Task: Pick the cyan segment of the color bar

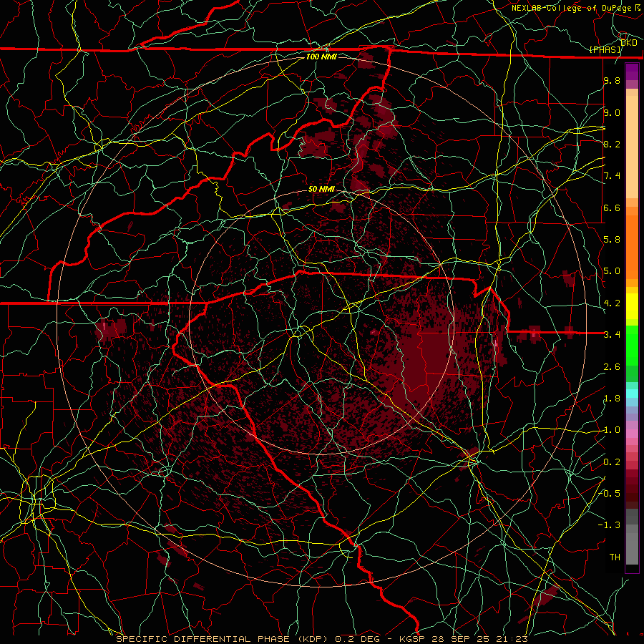Action: [632, 394]
